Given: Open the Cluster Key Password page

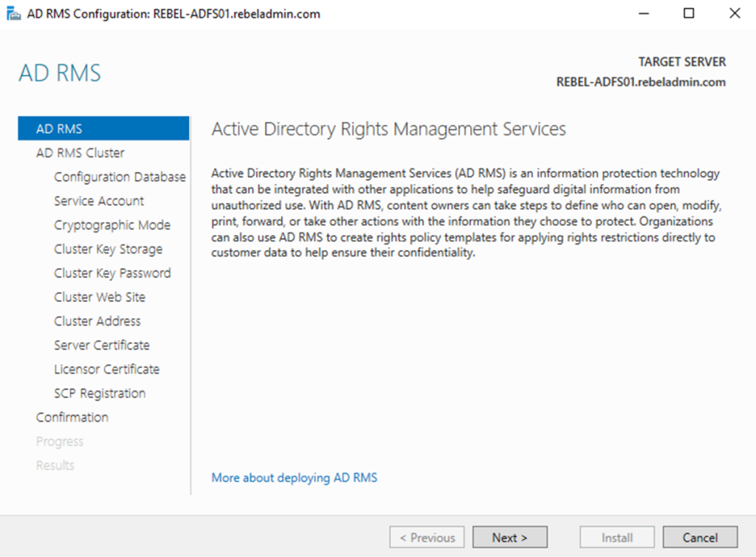Looking at the screenshot, I should pos(112,273).
